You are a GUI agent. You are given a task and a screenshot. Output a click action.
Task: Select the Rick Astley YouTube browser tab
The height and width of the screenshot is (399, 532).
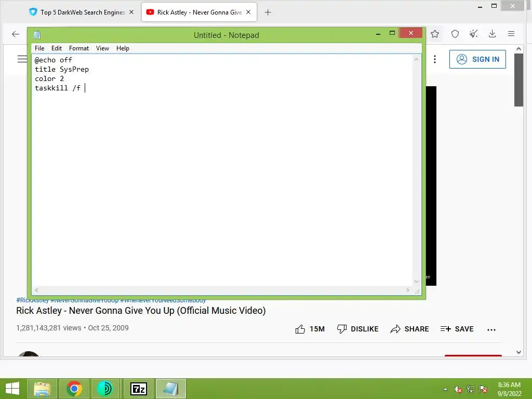click(199, 12)
